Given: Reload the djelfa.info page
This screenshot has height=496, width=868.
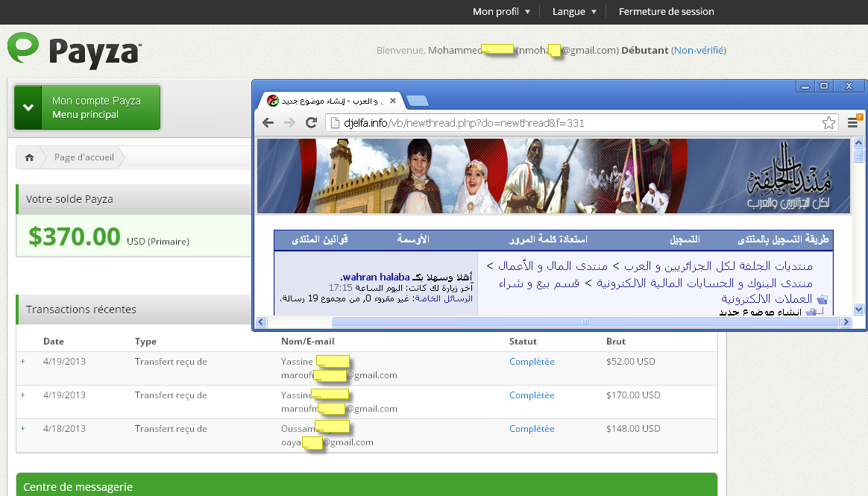Looking at the screenshot, I should tap(311, 123).
